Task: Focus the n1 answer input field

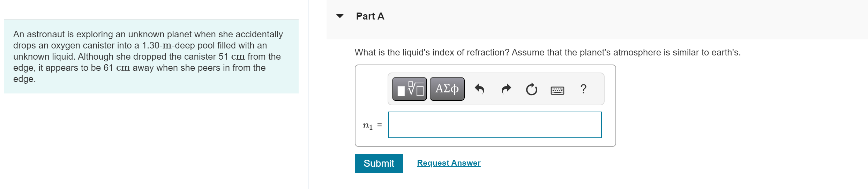Action: pyautogui.click(x=495, y=125)
